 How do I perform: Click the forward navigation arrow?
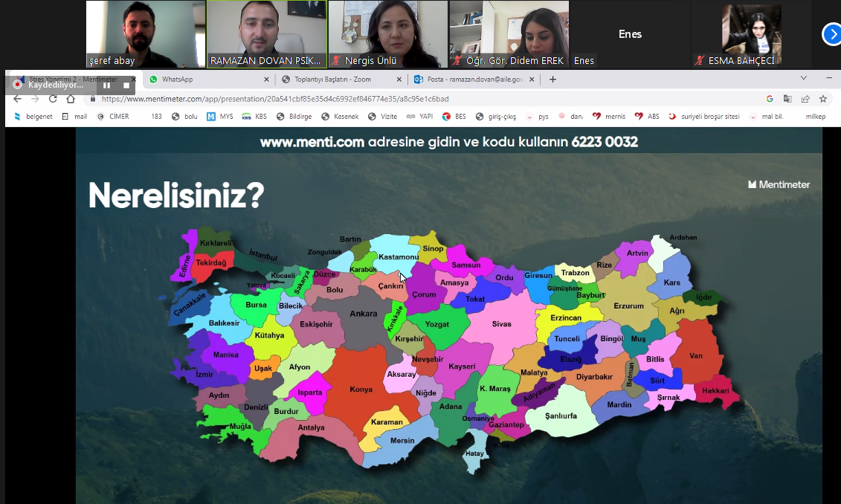coord(35,99)
